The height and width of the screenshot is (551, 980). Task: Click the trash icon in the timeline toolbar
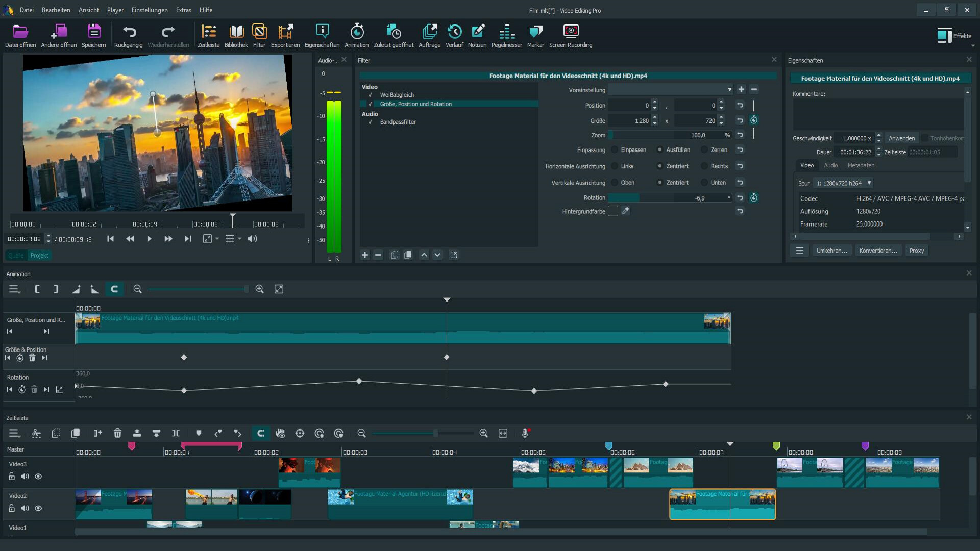[x=117, y=433]
